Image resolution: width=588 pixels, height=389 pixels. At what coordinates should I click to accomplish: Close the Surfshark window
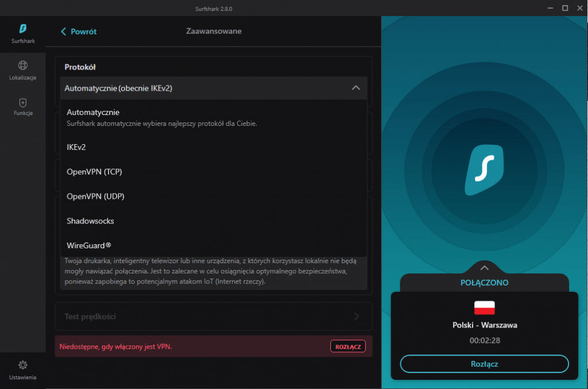click(580, 8)
